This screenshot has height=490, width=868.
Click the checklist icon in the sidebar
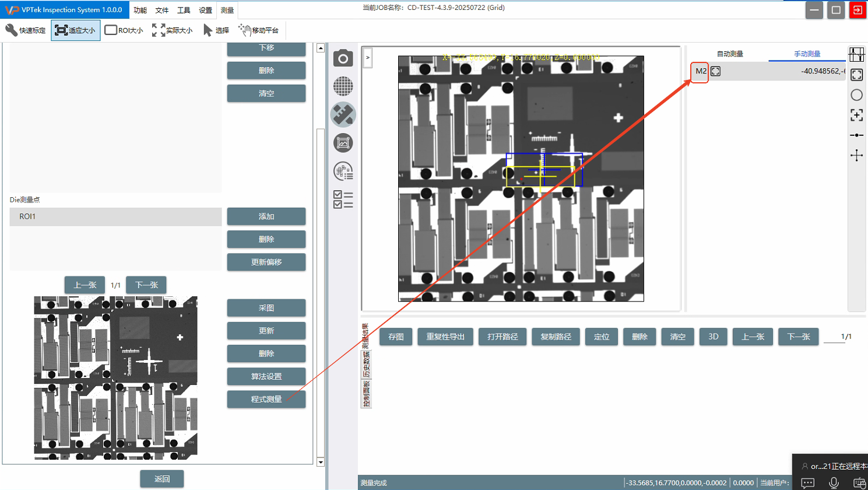(343, 199)
